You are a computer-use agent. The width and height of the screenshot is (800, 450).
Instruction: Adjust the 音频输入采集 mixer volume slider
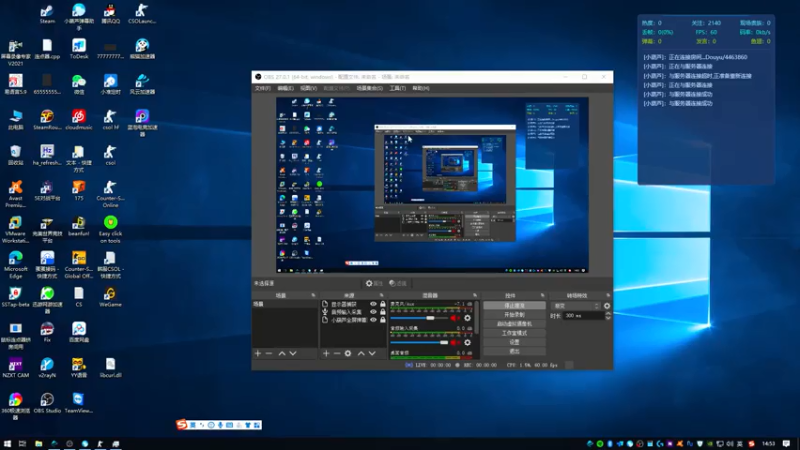pos(419,342)
